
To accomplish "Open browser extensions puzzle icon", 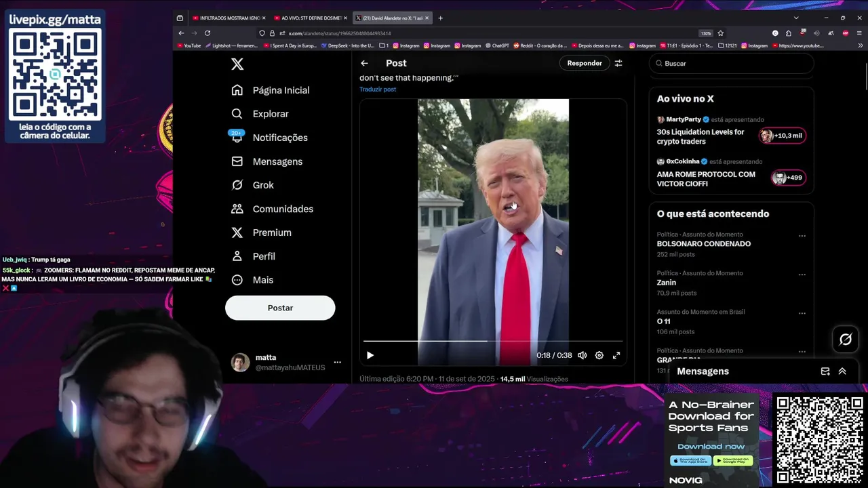I will point(788,33).
